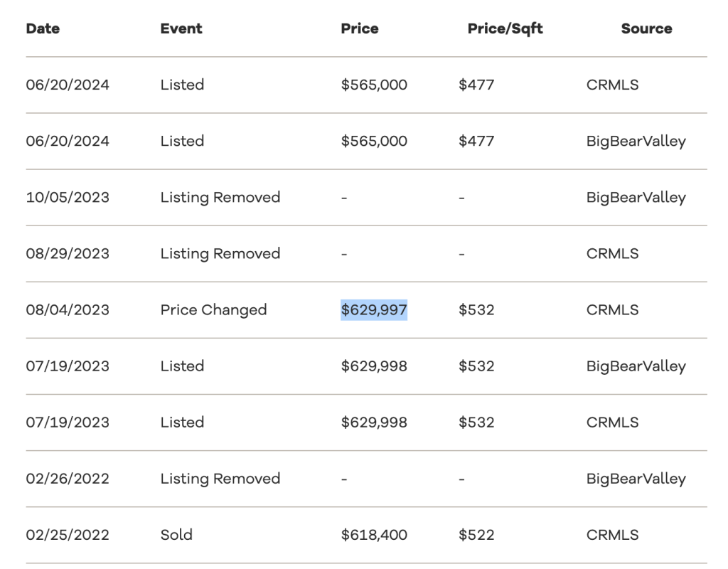The image size is (728, 569).
Task: Click the 08/04/2023 date cell
Action: [x=68, y=310]
